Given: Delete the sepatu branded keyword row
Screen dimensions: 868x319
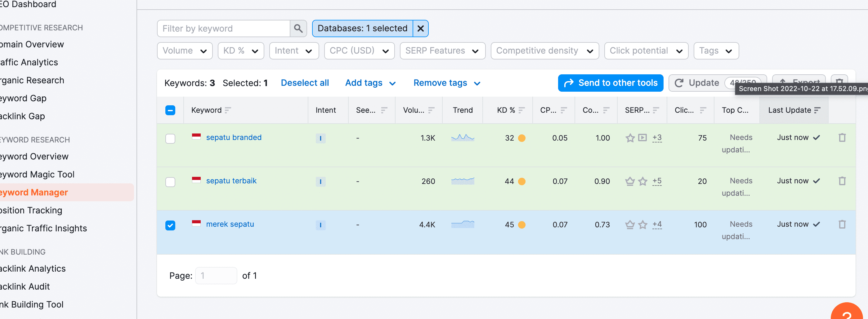Looking at the screenshot, I should (x=842, y=138).
